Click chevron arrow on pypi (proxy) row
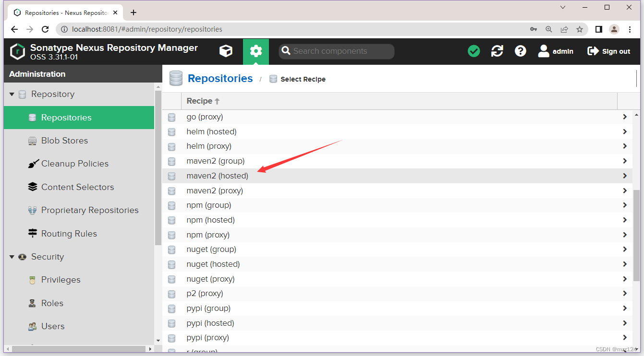 pos(625,337)
